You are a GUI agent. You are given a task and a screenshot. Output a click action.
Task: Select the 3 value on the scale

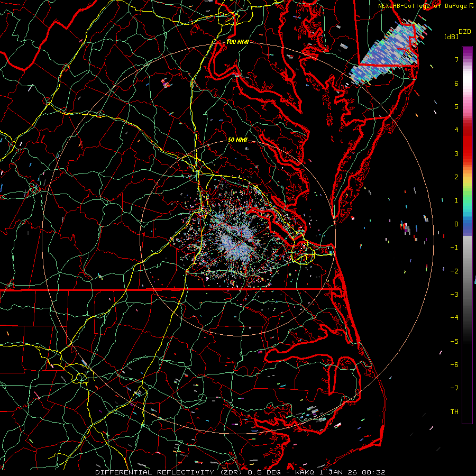click(x=456, y=153)
